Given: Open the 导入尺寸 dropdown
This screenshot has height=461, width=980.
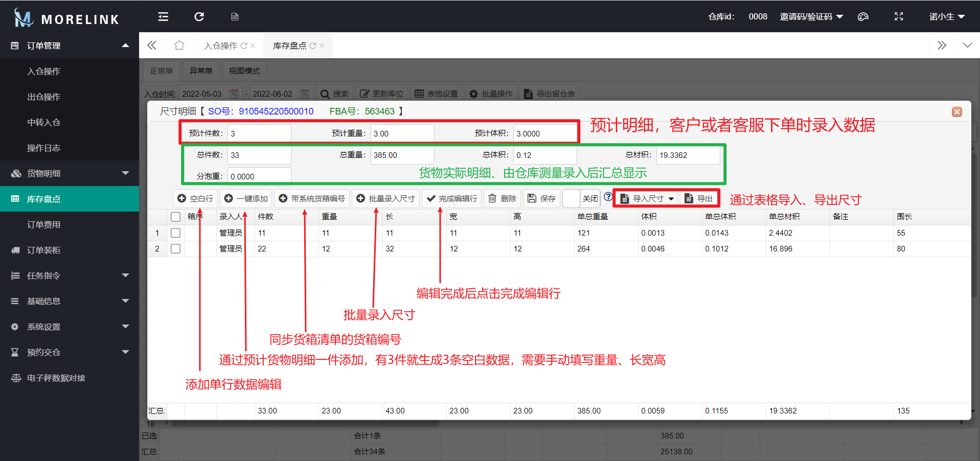Looking at the screenshot, I should click(648, 198).
